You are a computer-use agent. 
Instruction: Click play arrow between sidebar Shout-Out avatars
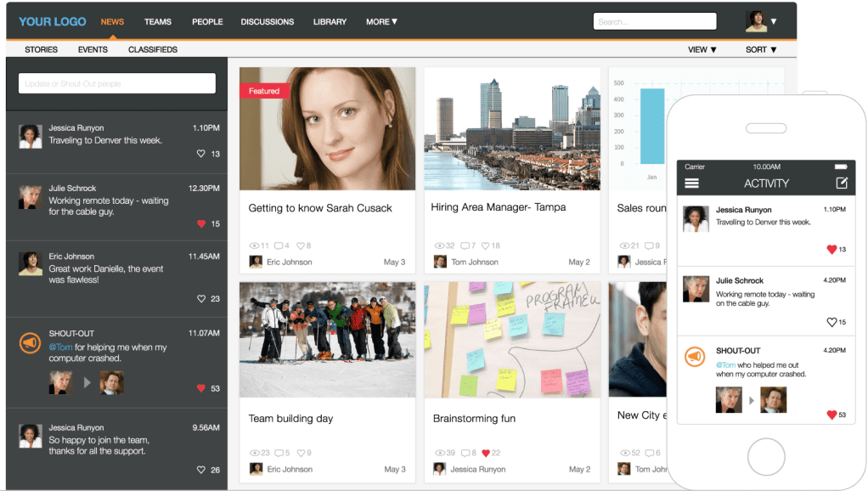point(87,382)
